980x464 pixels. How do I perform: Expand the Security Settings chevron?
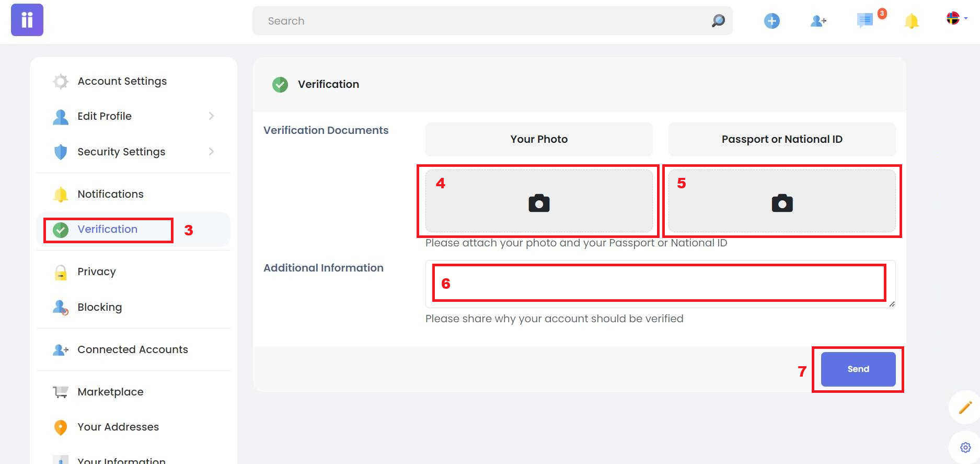click(211, 151)
